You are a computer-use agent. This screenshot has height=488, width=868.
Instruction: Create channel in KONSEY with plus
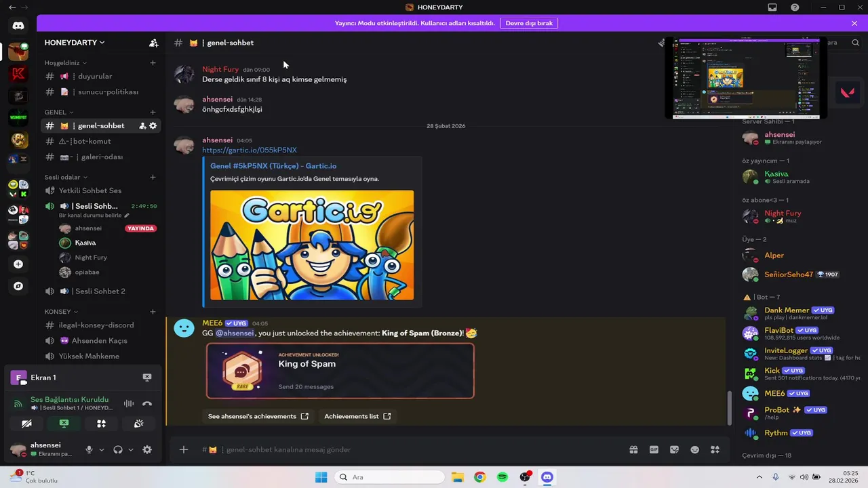pyautogui.click(x=153, y=312)
